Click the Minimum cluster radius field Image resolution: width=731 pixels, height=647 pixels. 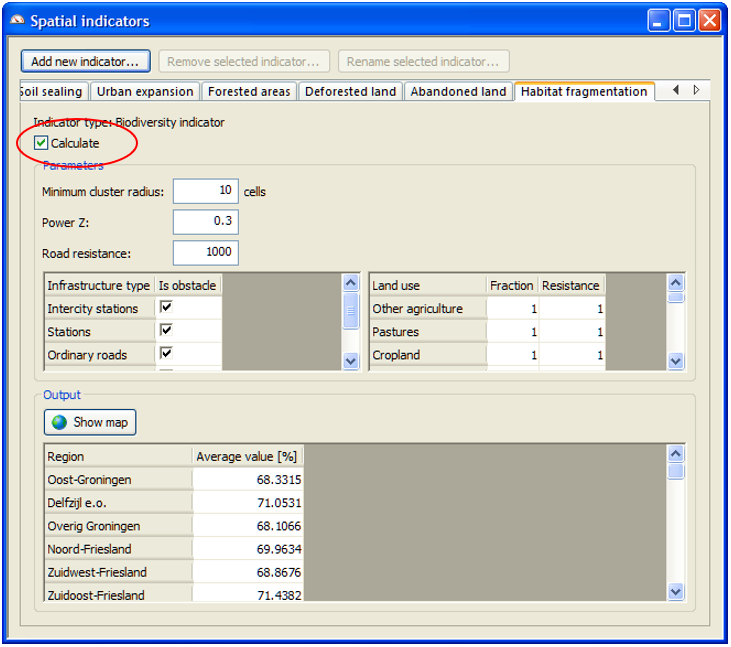[x=205, y=191]
